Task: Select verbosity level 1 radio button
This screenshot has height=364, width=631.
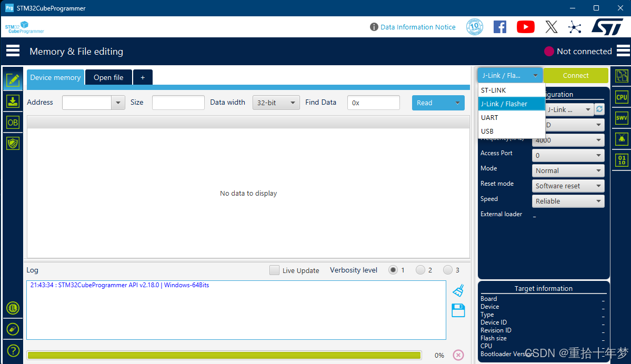Action: coord(393,270)
